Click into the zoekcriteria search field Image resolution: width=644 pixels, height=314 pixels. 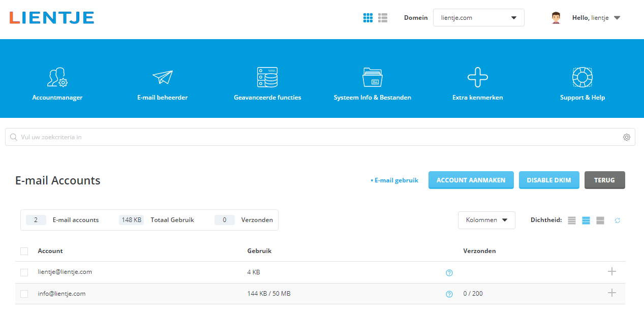point(315,137)
